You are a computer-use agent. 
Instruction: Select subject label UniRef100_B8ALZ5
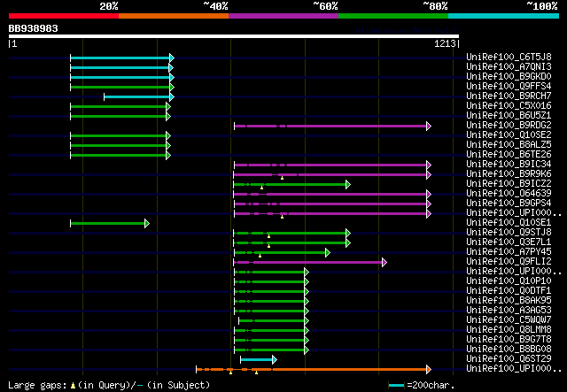point(509,144)
